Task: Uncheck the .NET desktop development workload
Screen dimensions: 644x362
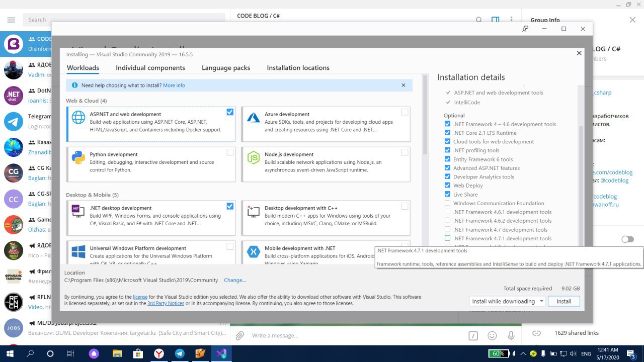Action: coord(230,206)
